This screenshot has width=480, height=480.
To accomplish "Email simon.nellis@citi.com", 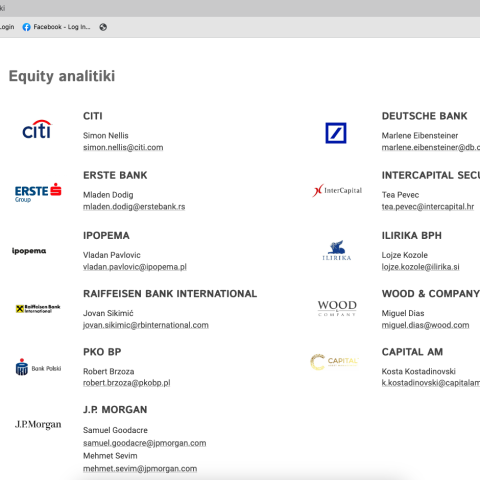I will [x=123, y=147].
